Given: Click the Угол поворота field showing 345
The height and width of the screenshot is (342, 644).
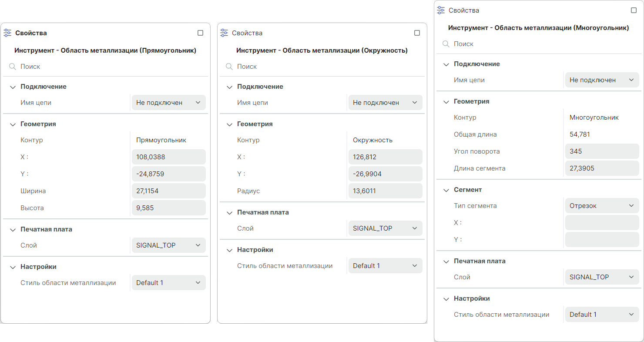Looking at the screenshot, I should (602, 151).
